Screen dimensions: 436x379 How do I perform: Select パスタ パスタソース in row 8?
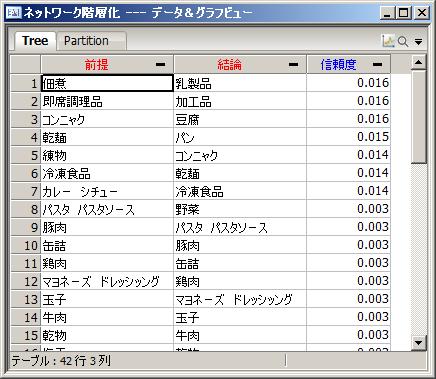click(x=107, y=209)
